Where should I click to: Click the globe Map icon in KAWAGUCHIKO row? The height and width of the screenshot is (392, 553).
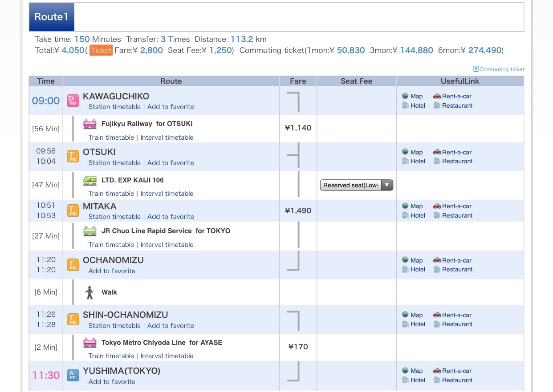click(x=405, y=96)
